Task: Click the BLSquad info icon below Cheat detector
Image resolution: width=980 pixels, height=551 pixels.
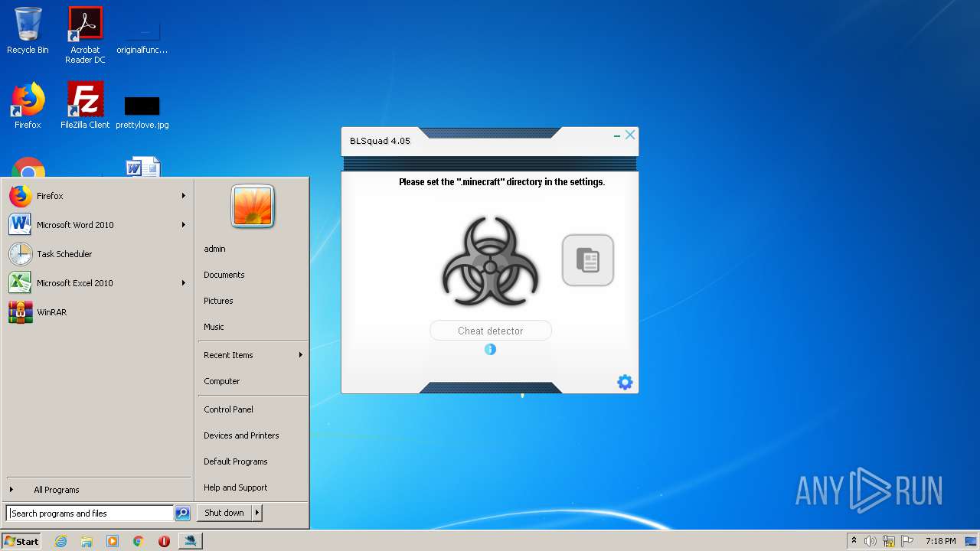Action: tap(490, 349)
